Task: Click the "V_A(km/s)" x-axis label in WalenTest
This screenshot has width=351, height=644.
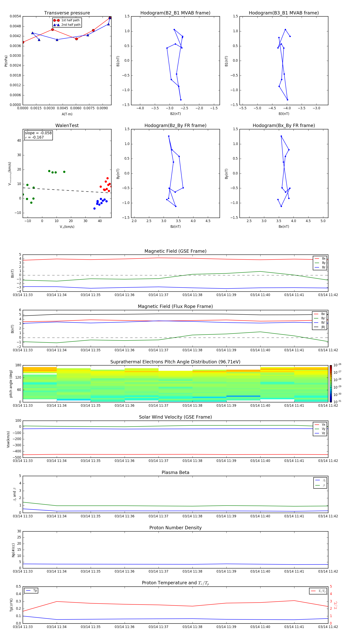Action: click(x=67, y=227)
